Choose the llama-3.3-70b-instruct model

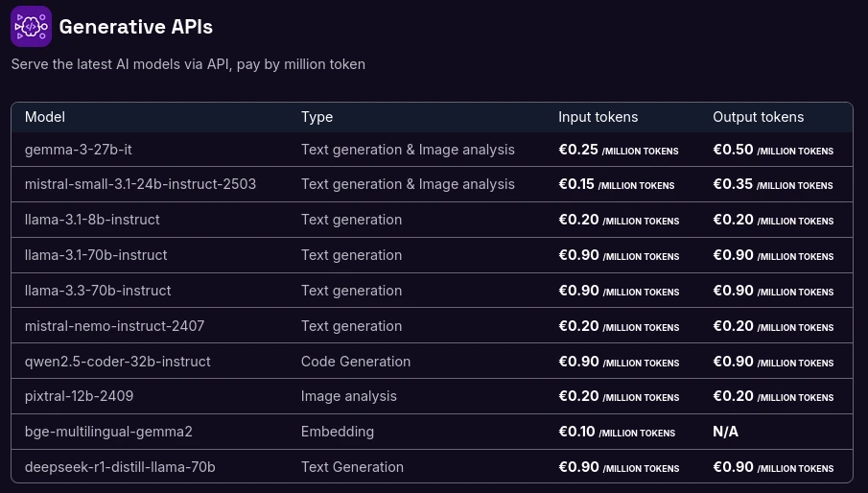click(x=98, y=291)
